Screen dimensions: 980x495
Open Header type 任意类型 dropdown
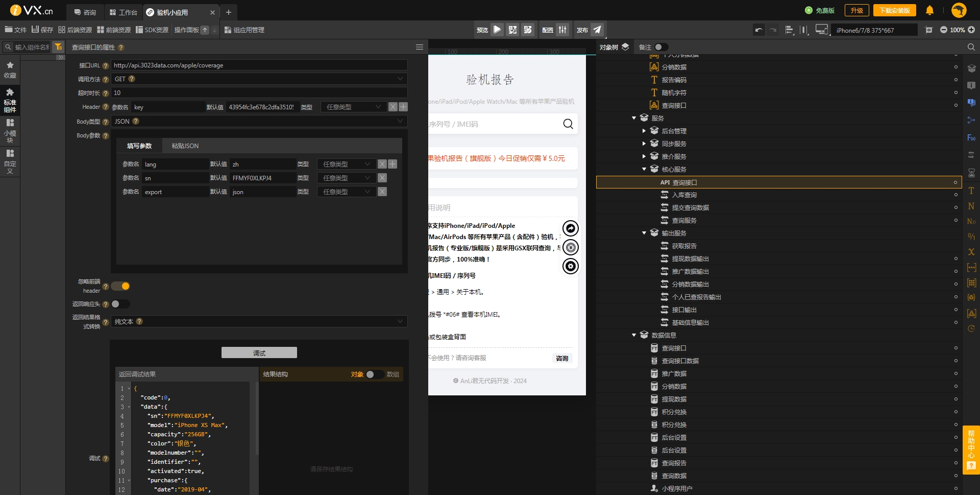(353, 107)
